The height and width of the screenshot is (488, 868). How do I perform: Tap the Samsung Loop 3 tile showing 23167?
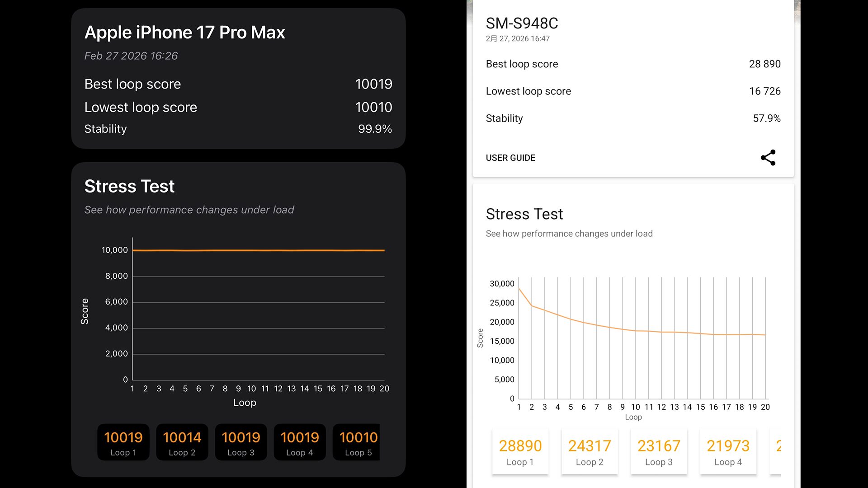coord(659,452)
